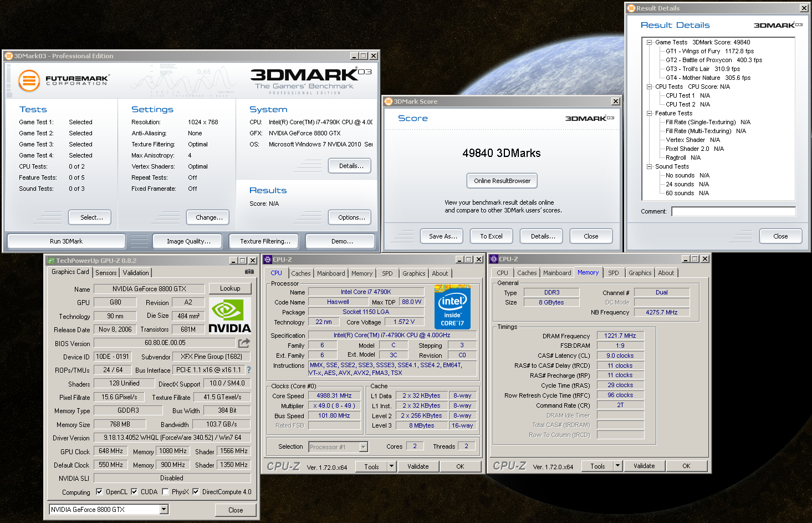Open the About tab in left CPU-Z window

click(x=440, y=273)
